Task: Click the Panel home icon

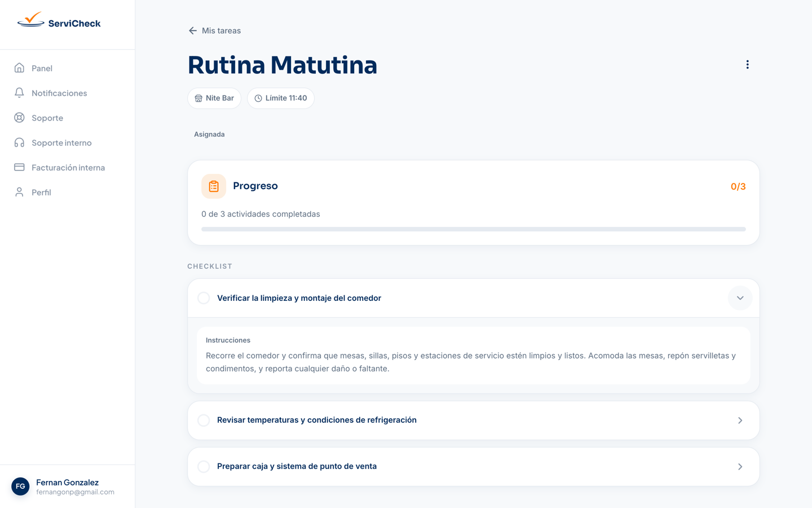Action: (x=19, y=68)
